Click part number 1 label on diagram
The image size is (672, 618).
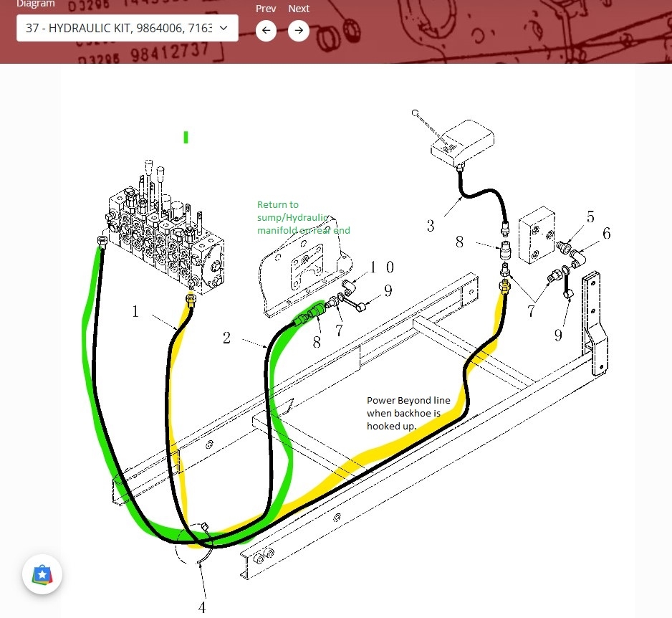135,311
